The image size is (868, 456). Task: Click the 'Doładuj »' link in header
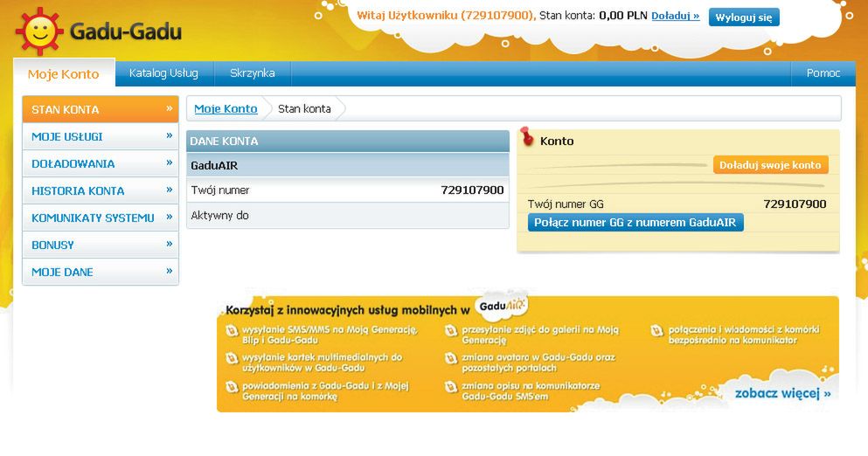676,16
